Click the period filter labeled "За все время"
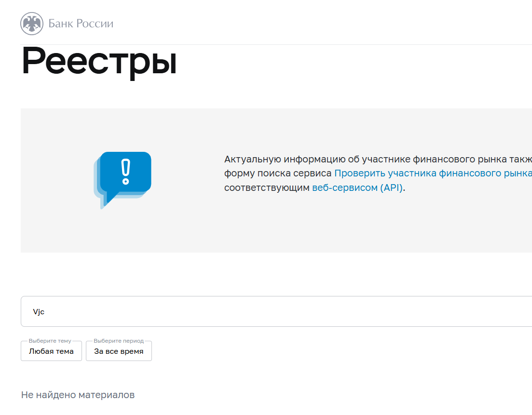This screenshot has height=415, width=532. point(119,351)
